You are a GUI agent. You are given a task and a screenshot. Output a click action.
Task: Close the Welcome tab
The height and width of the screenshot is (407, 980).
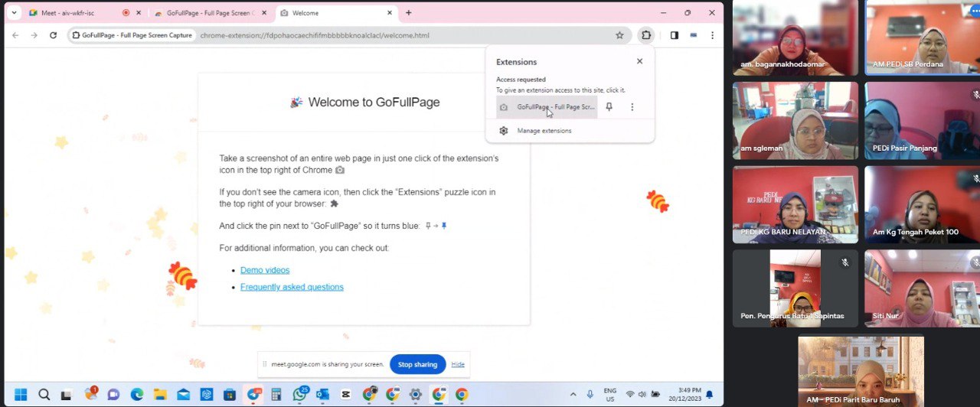389,13
